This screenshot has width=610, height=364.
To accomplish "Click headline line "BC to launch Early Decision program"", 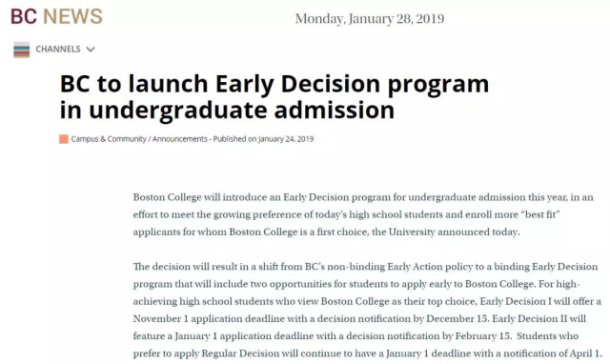I will (x=274, y=84).
